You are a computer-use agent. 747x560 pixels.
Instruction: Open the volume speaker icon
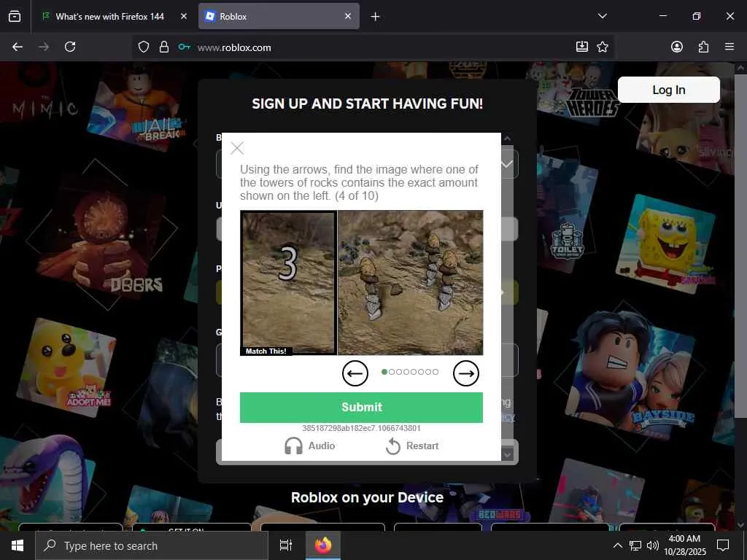(x=653, y=545)
